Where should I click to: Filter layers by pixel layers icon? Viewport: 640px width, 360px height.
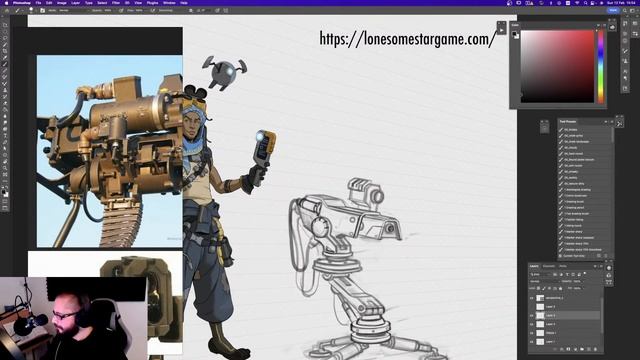click(555, 274)
